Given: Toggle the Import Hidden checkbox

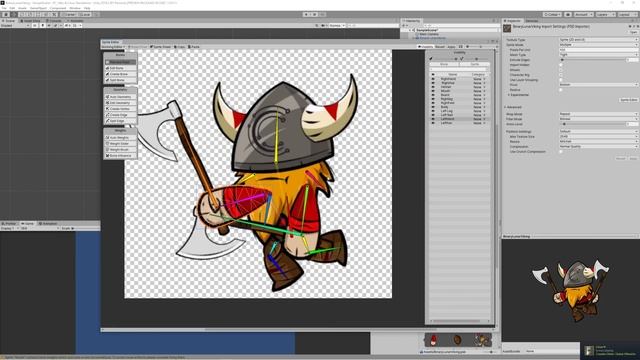Looking at the screenshot, I should coord(561,65).
